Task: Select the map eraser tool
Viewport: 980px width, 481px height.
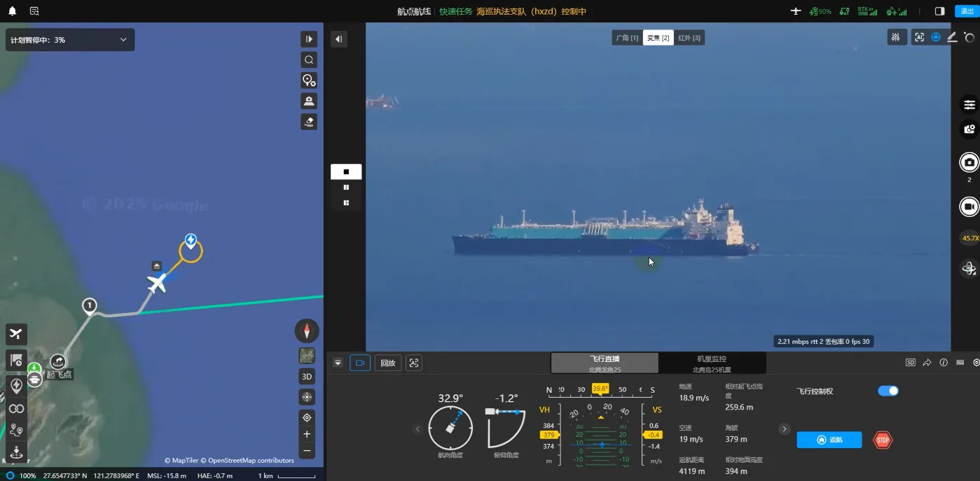Action: pyautogui.click(x=309, y=122)
